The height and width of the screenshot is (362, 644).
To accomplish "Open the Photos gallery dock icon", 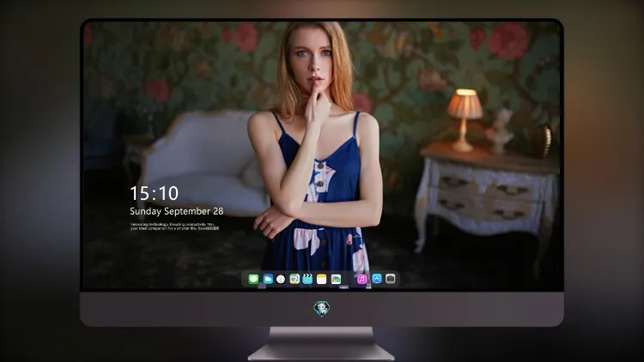I will (x=336, y=279).
